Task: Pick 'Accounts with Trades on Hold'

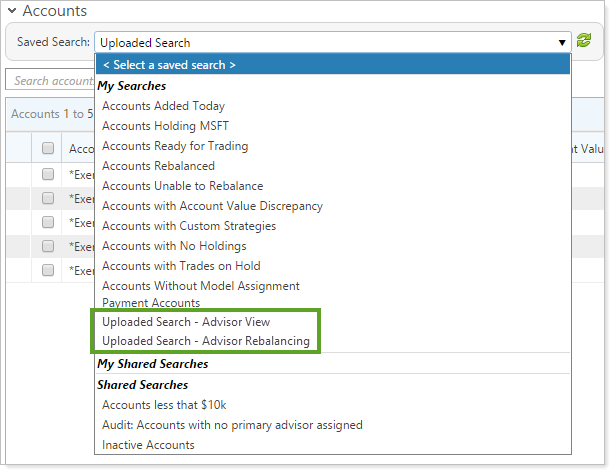Action: tap(181, 266)
